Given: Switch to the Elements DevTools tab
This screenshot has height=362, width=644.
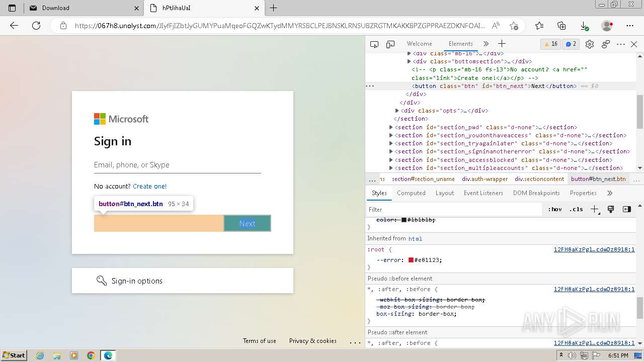Looking at the screenshot, I should [460, 44].
